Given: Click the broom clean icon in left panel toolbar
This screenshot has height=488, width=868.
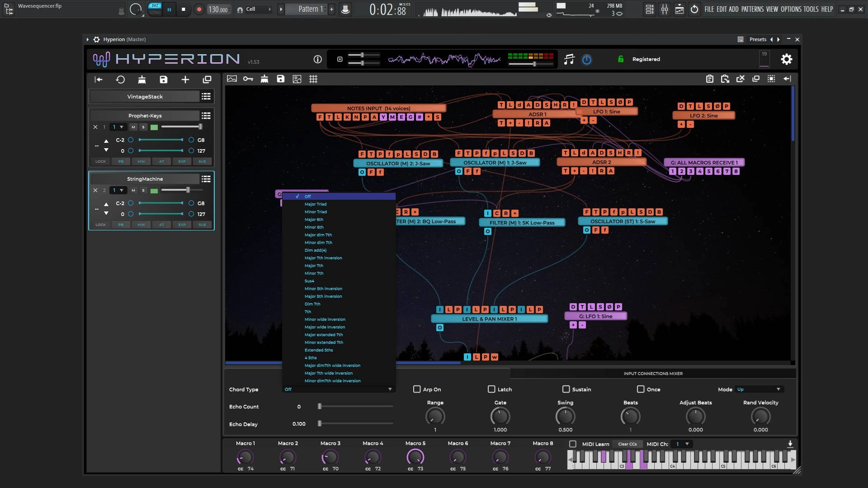Looking at the screenshot, I should point(142,80).
